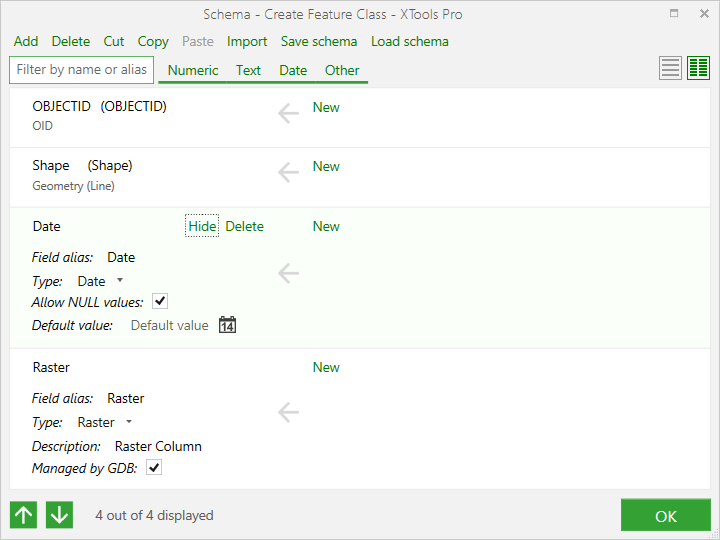Click the Filter by name or alias field
Screen dimensions: 720x540
point(81,70)
